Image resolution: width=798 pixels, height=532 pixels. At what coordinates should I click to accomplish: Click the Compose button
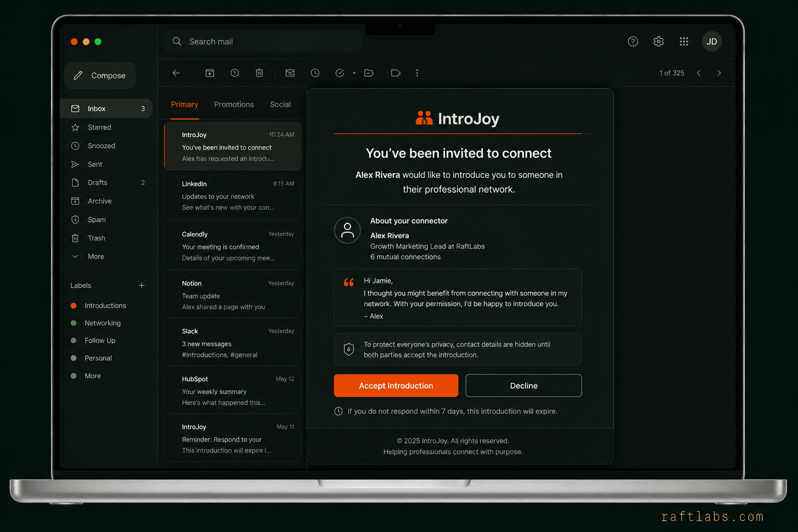click(x=100, y=76)
